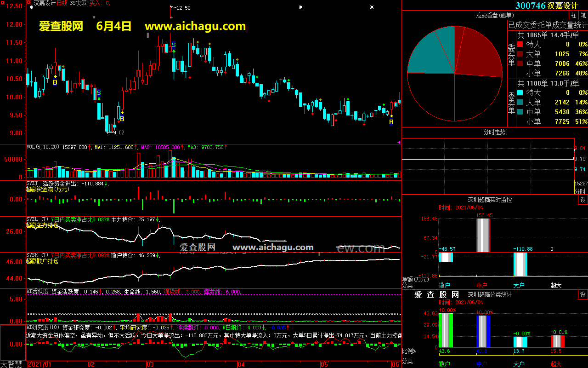This screenshot has width=588, height=368.
Task: Click the 买入 特大 bright red legend swatch
Action: (520, 44)
